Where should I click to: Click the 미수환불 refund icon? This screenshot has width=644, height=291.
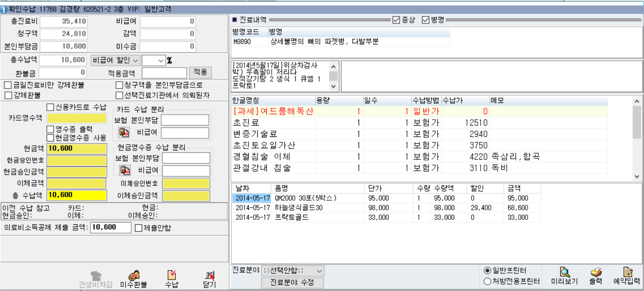pos(134,275)
